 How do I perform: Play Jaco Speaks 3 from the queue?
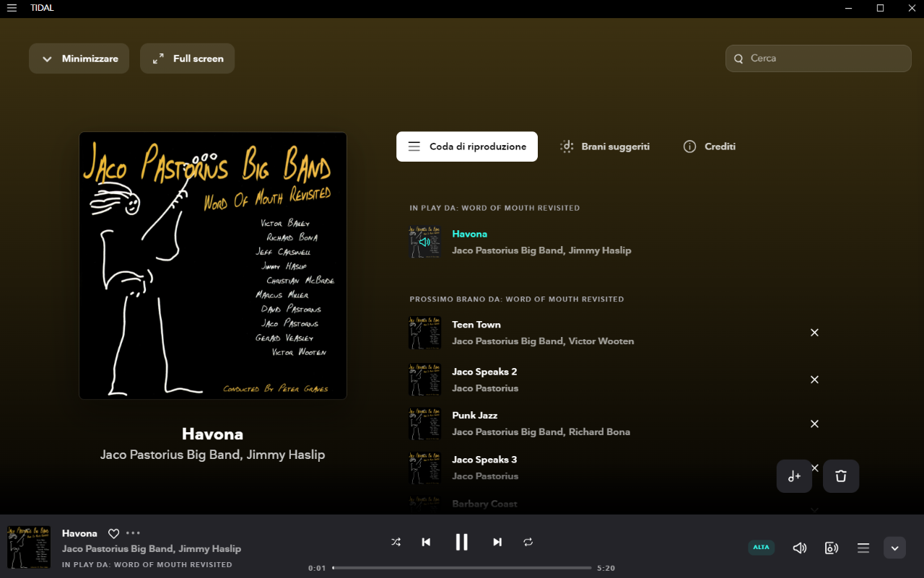484,460
